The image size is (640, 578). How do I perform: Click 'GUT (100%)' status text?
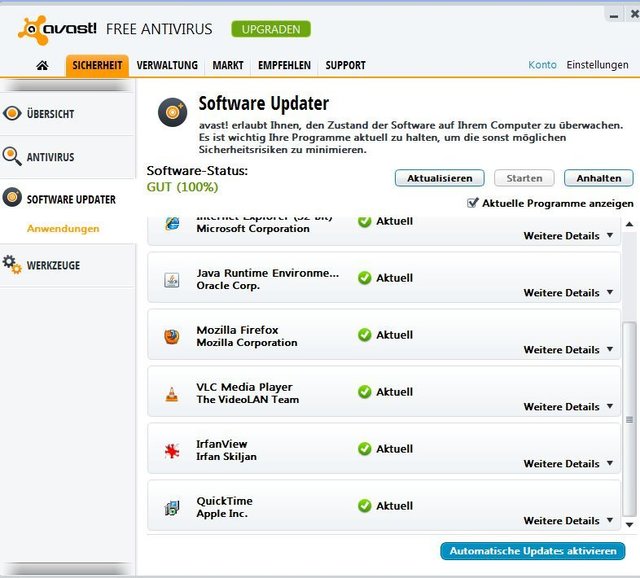pyautogui.click(x=182, y=187)
